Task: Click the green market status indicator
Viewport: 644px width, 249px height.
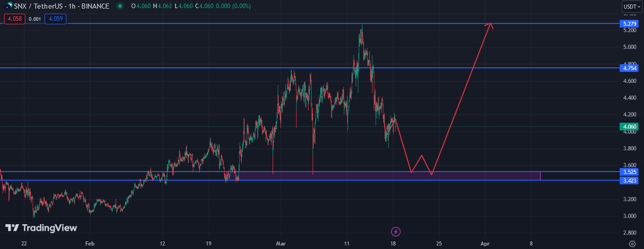Action: tap(120, 6)
